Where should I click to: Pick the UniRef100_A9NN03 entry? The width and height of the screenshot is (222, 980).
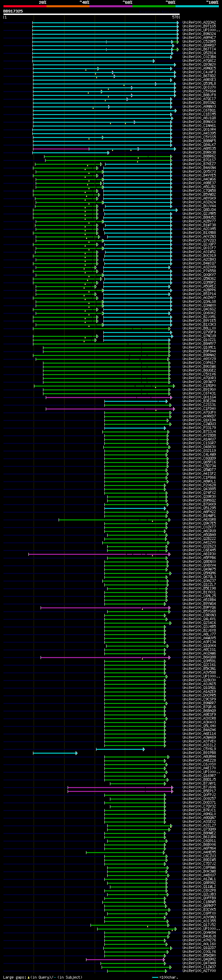point(199,106)
